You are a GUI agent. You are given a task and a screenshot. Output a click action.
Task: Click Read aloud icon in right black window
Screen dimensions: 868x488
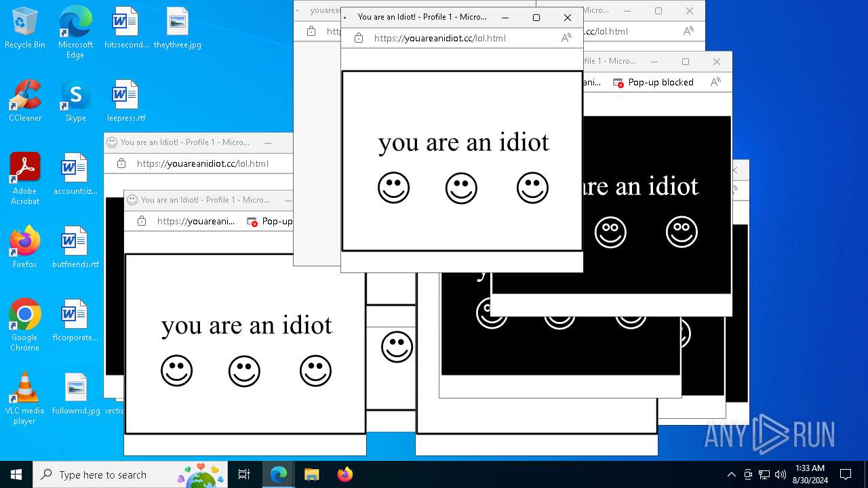(x=715, y=82)
